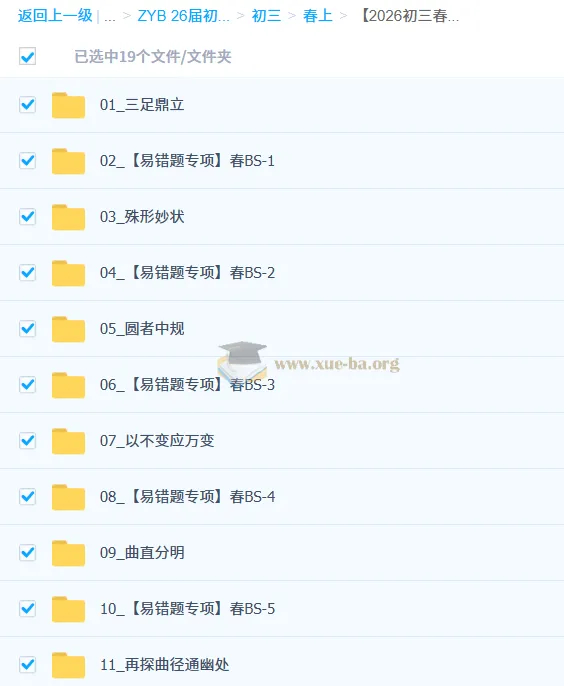The height and width of the screenshot is (686, 564).
Task: Open the 01_三足鼎立 folder icon
Action: [68, 105]
